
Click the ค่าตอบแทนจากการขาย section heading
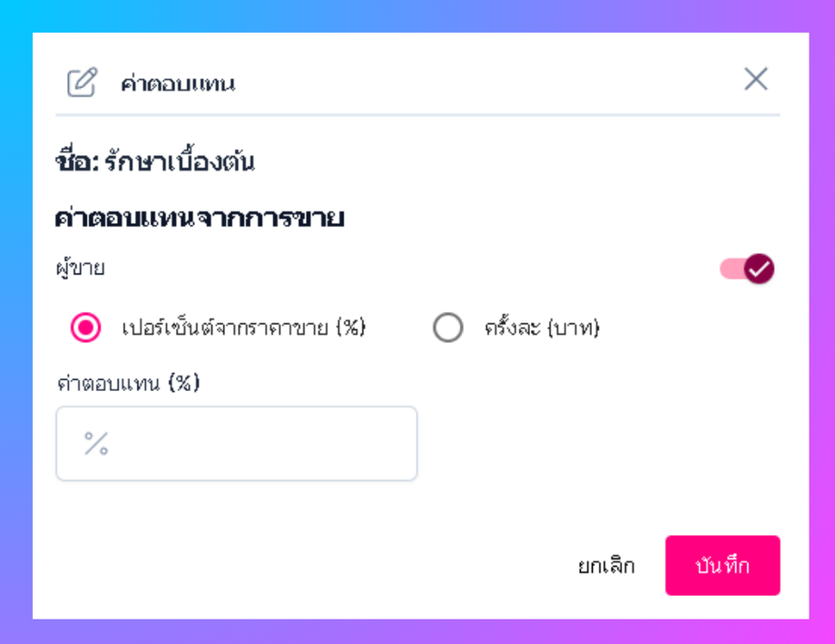coord(199,218)
